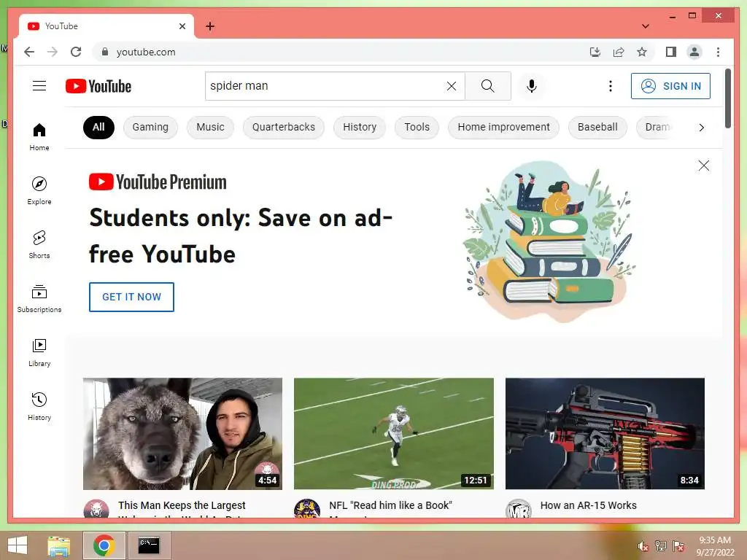Screen dimensions: 747x560
Task: Select the All filter chip
Action: (x=98, y=127)
